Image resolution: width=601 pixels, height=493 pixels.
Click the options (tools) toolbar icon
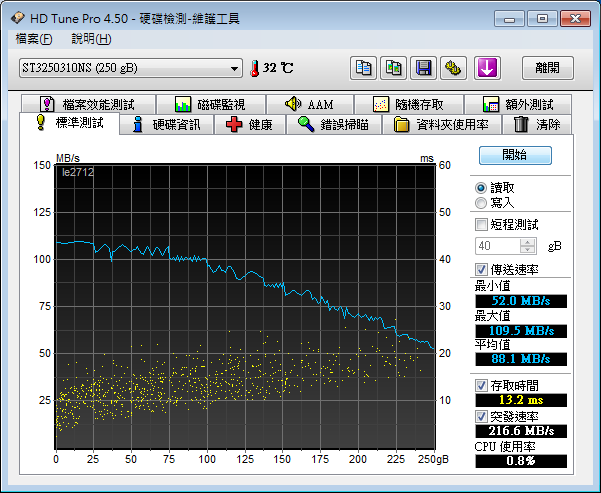[454, 68]
